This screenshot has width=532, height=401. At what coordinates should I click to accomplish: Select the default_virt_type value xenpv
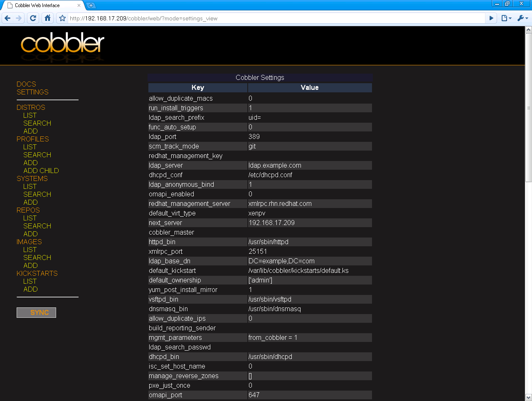(257, 213)
